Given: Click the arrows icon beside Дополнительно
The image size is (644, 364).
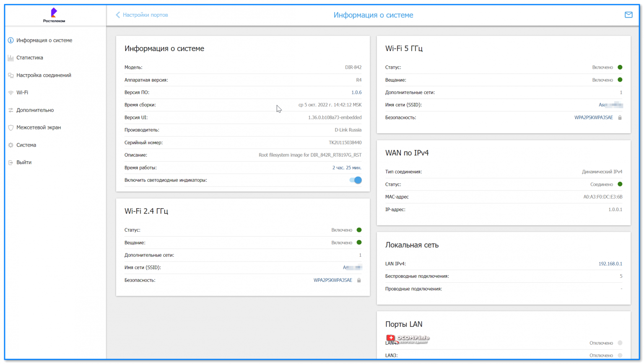Looking at the screenshot, I should pos(11,110).
